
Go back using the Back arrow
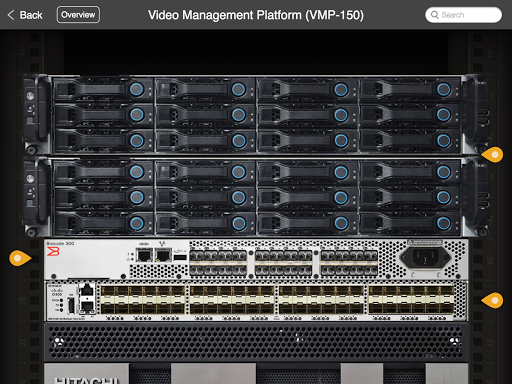click(25, 15)
